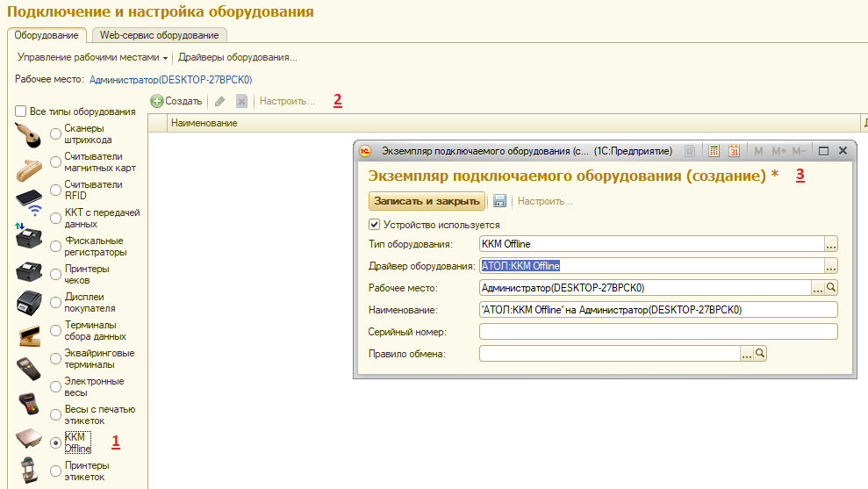Viewport: 868px width, 489px height.
Task: Select Принтеры этикеток radio button
Action: click(x=55, y=471)
